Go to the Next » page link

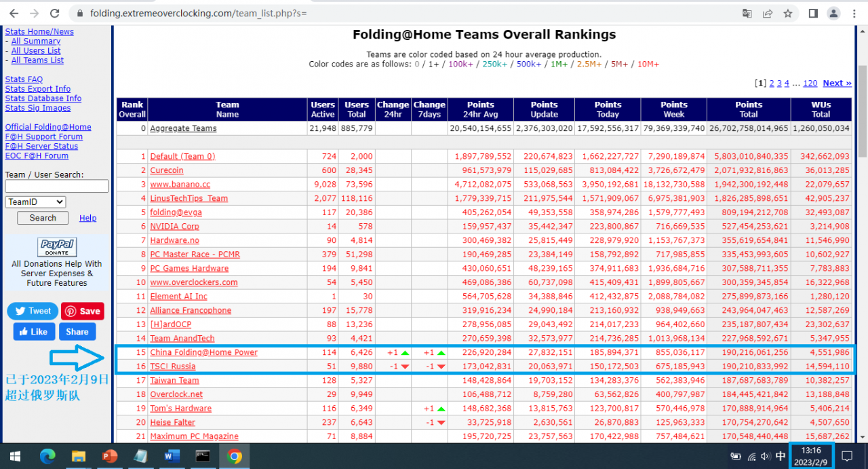pyautogui.click(x=837, y=83)
